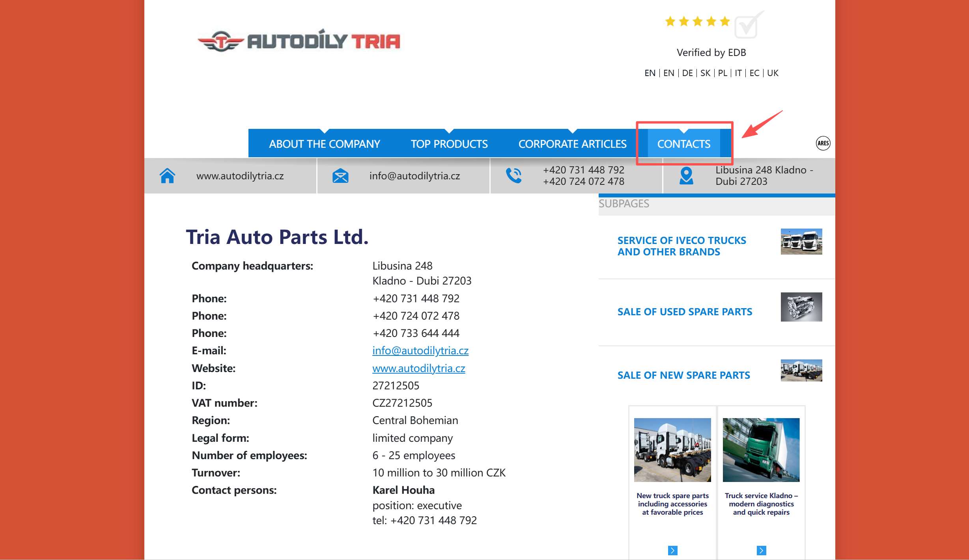Click arrow under Truck service Kladno
Viewport: 969px width, 560px height.
pos(761,550)
